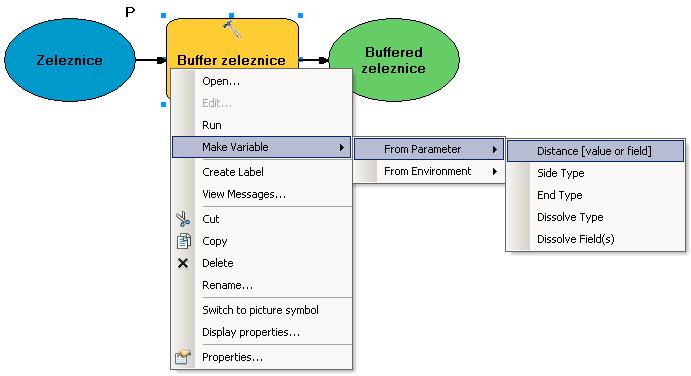Image resolution: width=691 pixels, height=376 pixels.
Task: Click the P parameter label above Zeleznice
Action: coord(130,12)
